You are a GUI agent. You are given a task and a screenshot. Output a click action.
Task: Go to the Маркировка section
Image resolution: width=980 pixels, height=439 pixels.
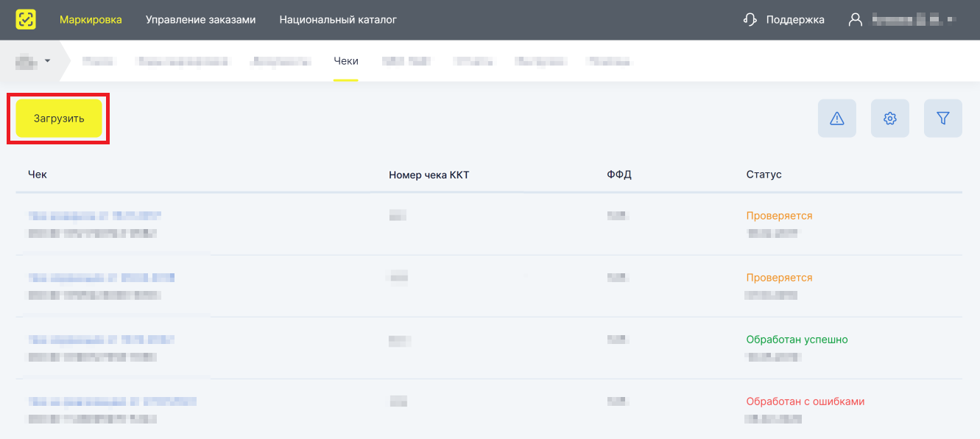91,20
